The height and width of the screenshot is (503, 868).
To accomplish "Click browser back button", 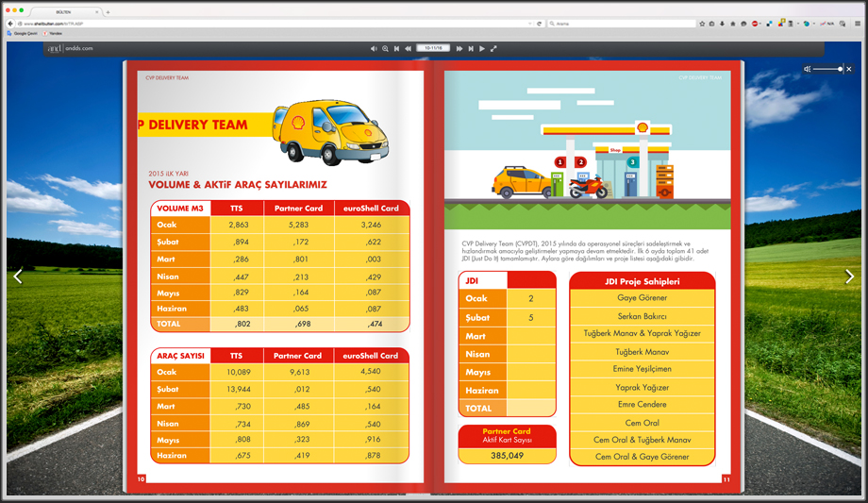I will coord(10,24).
